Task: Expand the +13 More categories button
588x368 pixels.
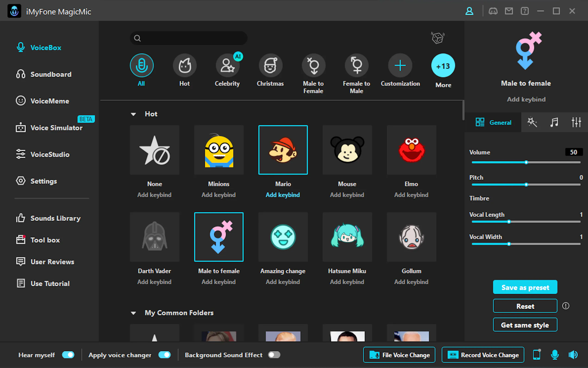Action: click(443, 66)
